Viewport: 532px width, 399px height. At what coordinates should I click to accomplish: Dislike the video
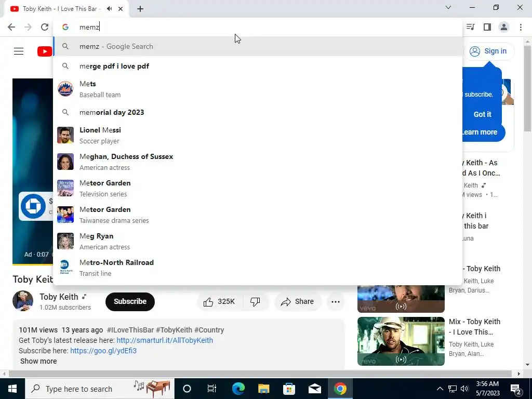pos(255,301)
